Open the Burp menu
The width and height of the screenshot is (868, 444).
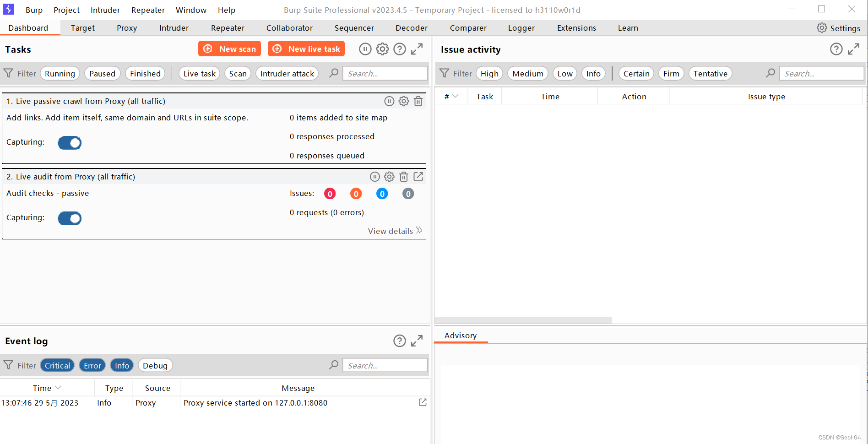tap(34, 10)
